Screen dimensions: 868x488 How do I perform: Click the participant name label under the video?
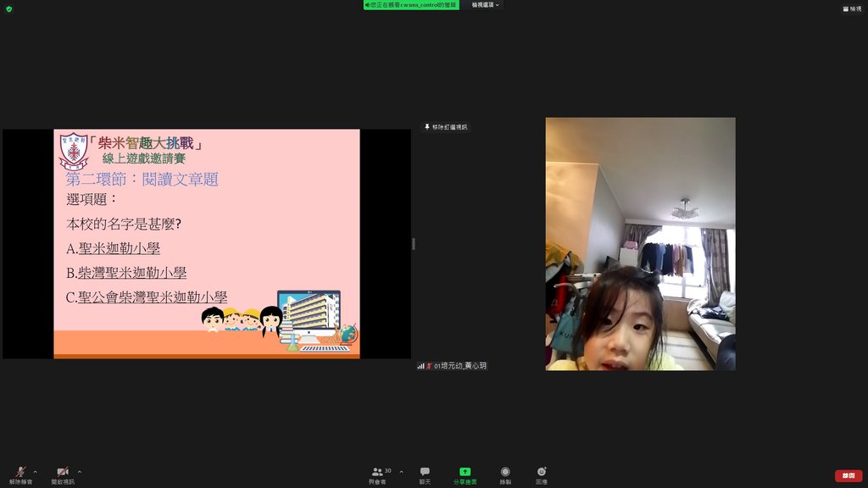461,366
